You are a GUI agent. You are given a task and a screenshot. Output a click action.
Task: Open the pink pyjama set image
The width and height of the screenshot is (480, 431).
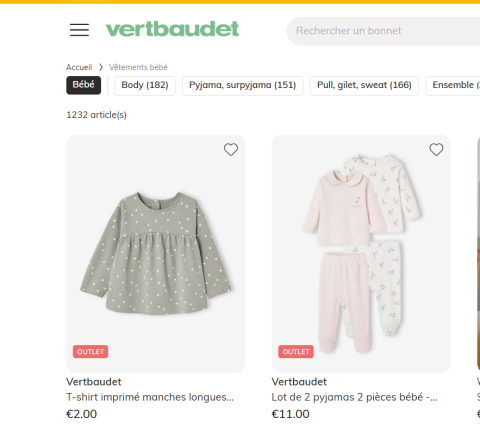tap(361, 254)
